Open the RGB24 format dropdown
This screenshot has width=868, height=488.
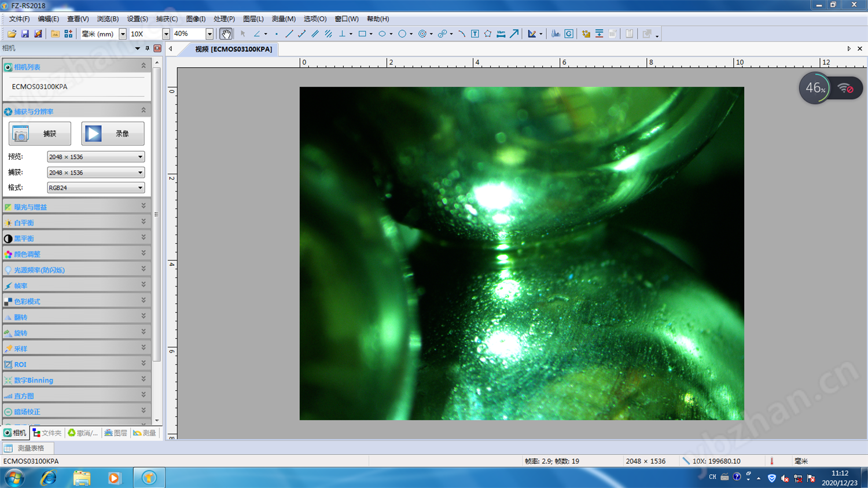(x=95, y=188)
